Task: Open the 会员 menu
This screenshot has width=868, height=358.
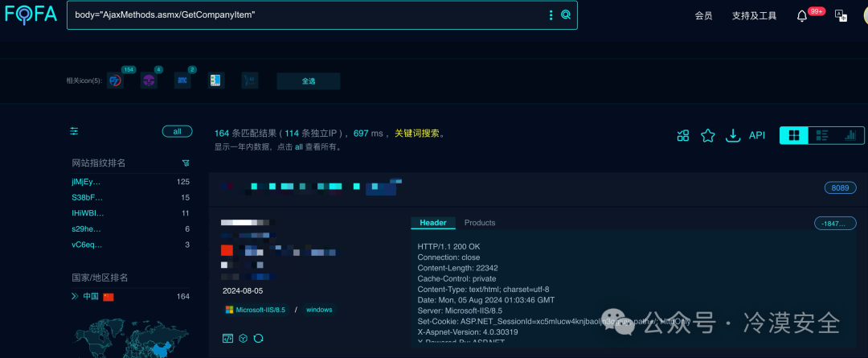Action: pyautogui.click(x=703, y=16)
